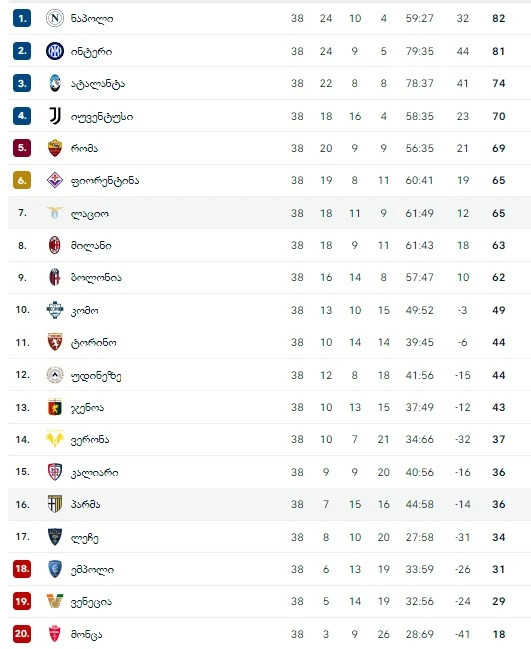Click the Venezia logo icon
Image resolution: width=531 pixels, height=649 pixels.
[x=55, y=601]
